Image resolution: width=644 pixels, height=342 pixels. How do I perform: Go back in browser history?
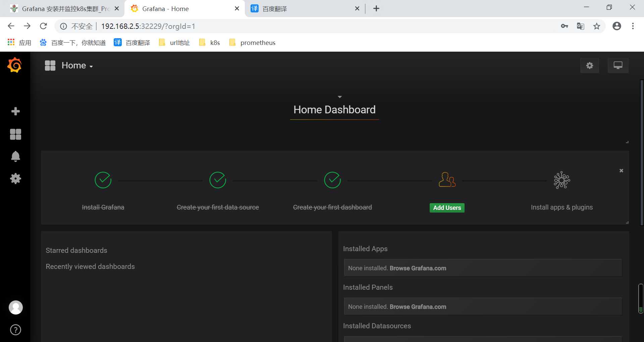[x=11, y=26]
